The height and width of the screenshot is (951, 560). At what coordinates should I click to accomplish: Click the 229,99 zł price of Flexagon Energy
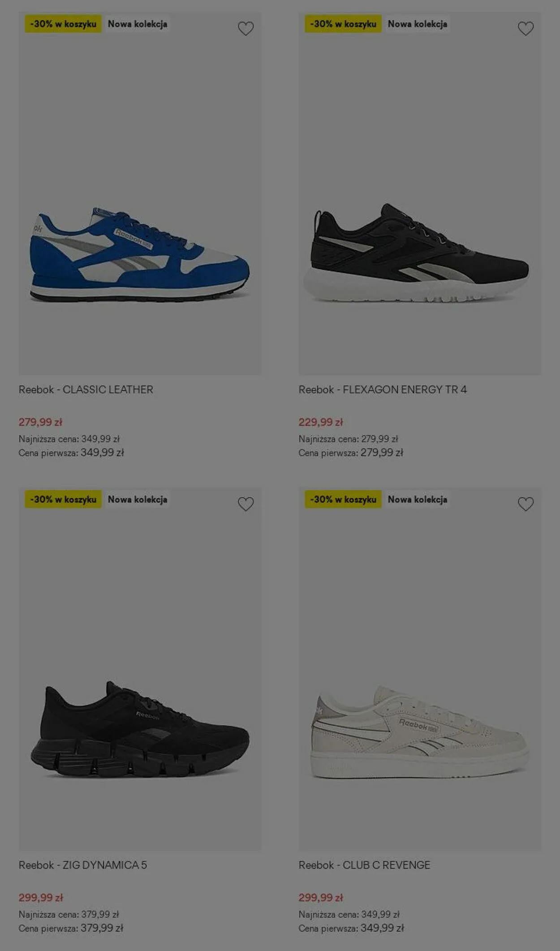click(x=321, y=422)
